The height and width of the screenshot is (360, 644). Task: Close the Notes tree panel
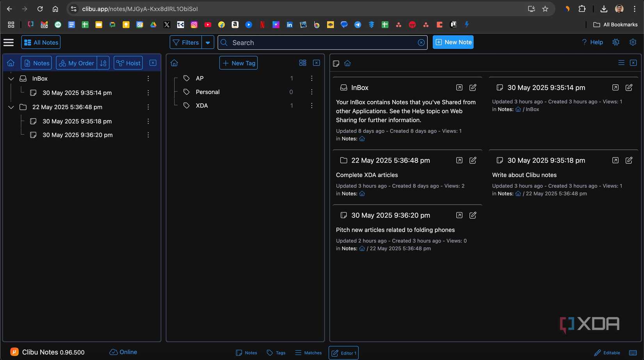click(153, 63)
